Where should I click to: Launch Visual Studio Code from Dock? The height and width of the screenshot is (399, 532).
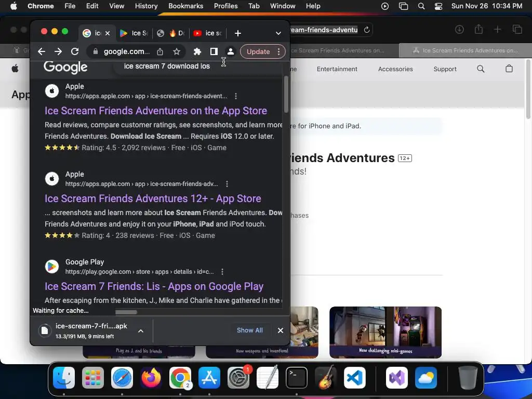tap(354, 378)
